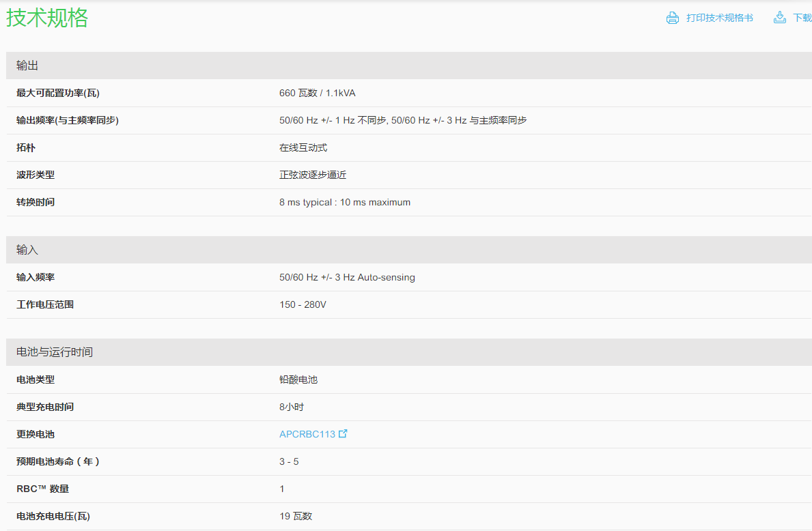Click the 19 瓦数 charging value
Screen dimensions: 812x531
296,516
